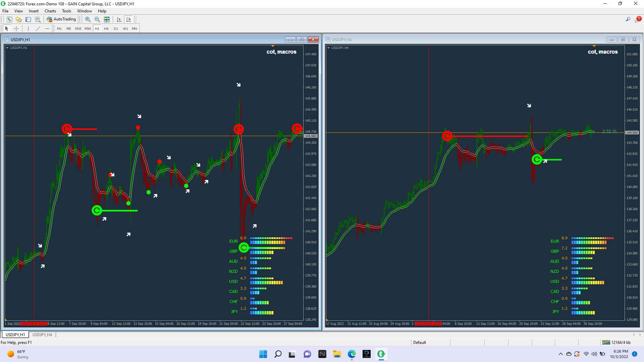Screen dimensions: 644x362
Task: Show hidden system tray icons chevron
Action: coord(560,354)
